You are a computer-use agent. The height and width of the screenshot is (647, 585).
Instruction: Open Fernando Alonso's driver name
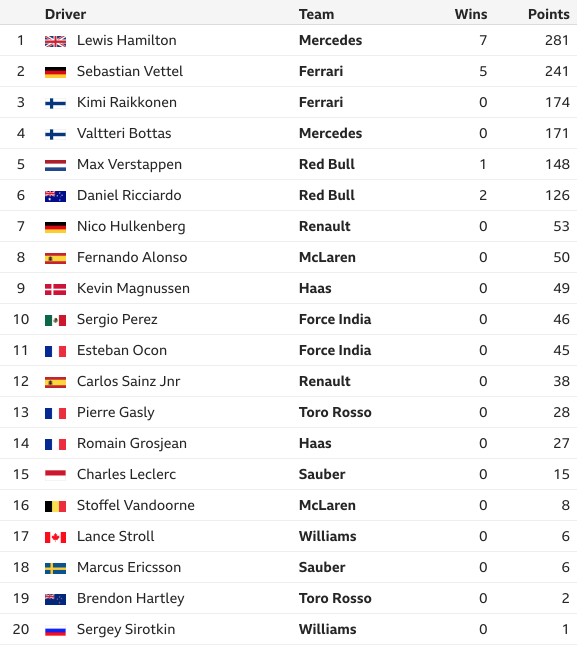click(x=132, y=257)
